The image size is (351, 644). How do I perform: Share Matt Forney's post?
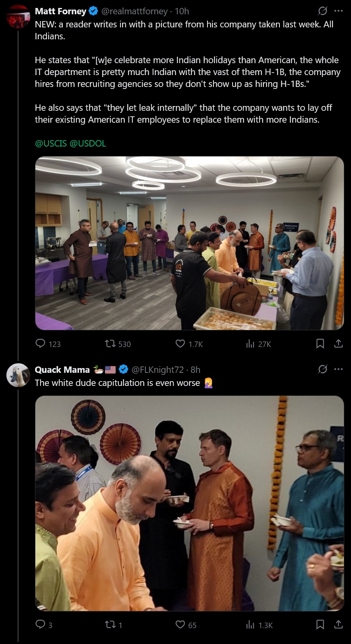click(x=338, y=344)
